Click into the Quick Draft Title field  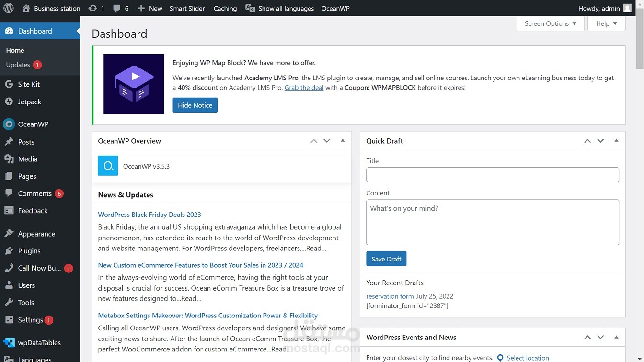(492, 175)
